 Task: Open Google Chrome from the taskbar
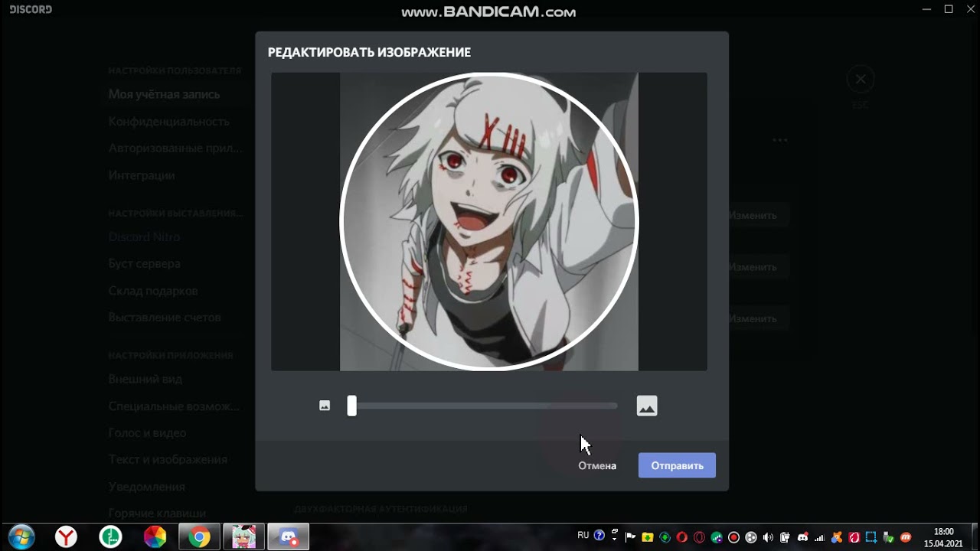[199, 536]
